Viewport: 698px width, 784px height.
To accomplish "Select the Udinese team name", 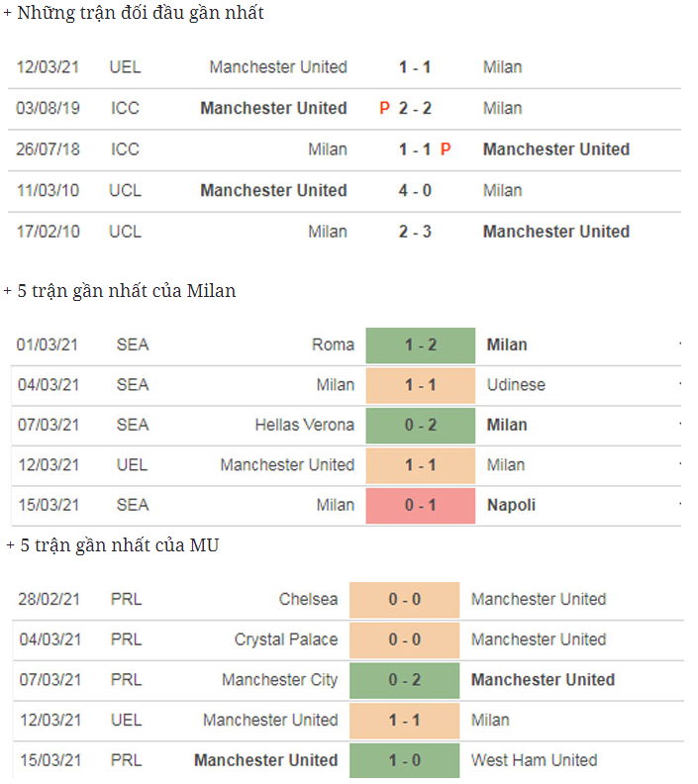I will (x=516, y=385).
